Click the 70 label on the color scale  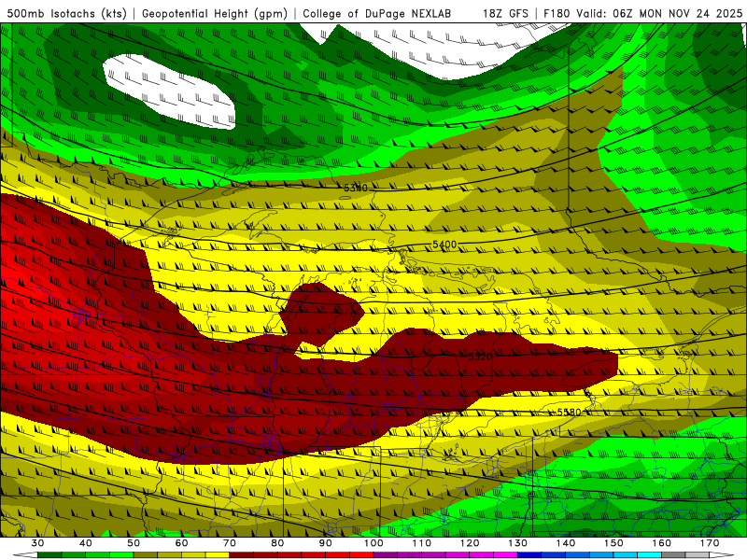(x=230, y=543)
